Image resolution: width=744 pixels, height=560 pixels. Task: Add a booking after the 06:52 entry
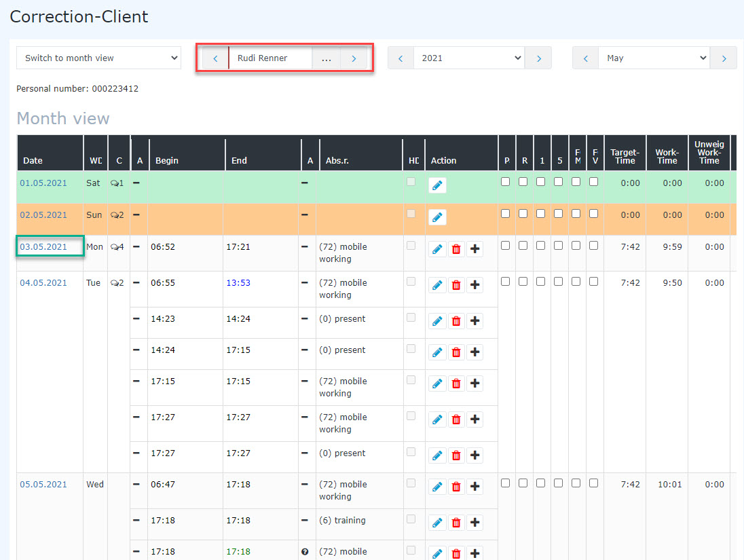point(475,248)
